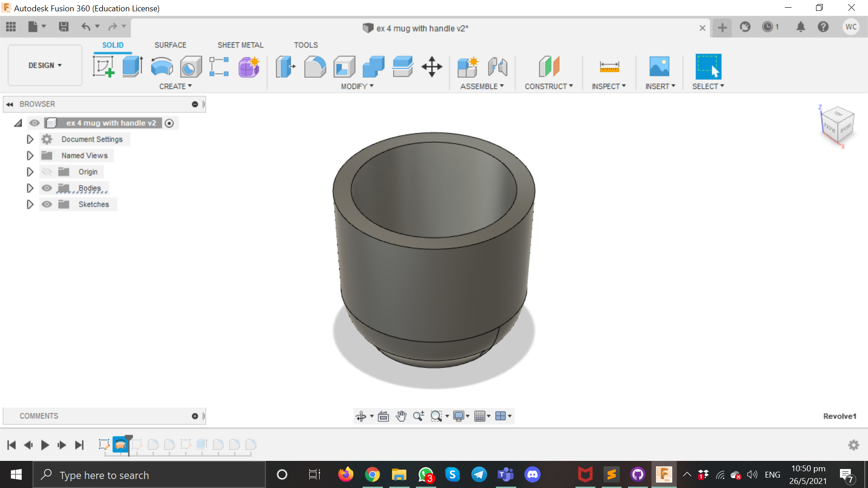Select the Extrude tool
Viewport: 868px width, 488px height.
point(133,66)
